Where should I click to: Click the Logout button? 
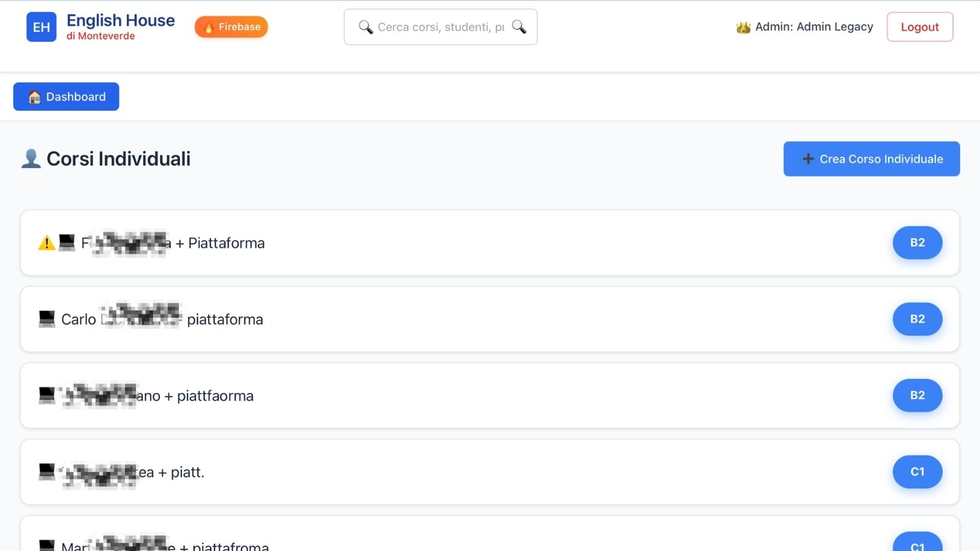pos(919,27)
